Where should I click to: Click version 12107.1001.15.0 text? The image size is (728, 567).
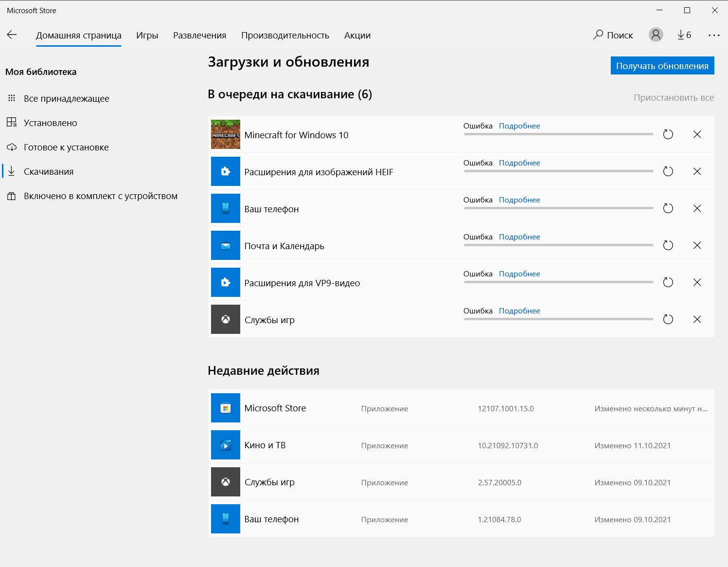506,408
